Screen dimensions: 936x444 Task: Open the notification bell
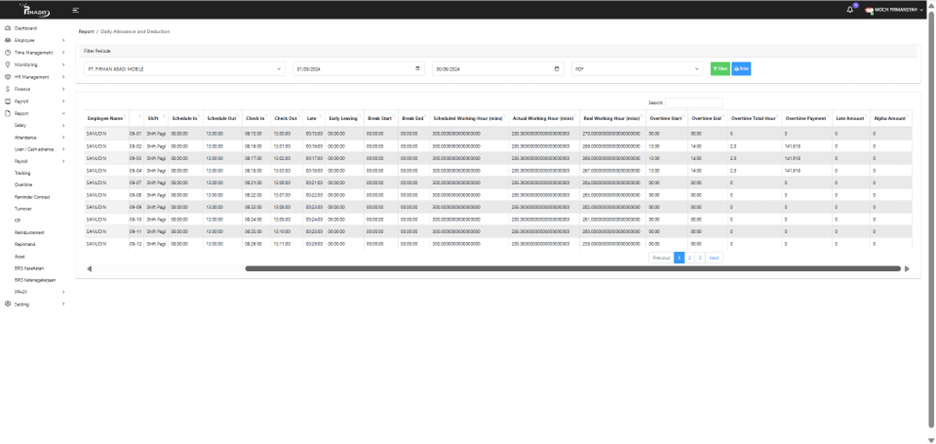tap(850, 10)
